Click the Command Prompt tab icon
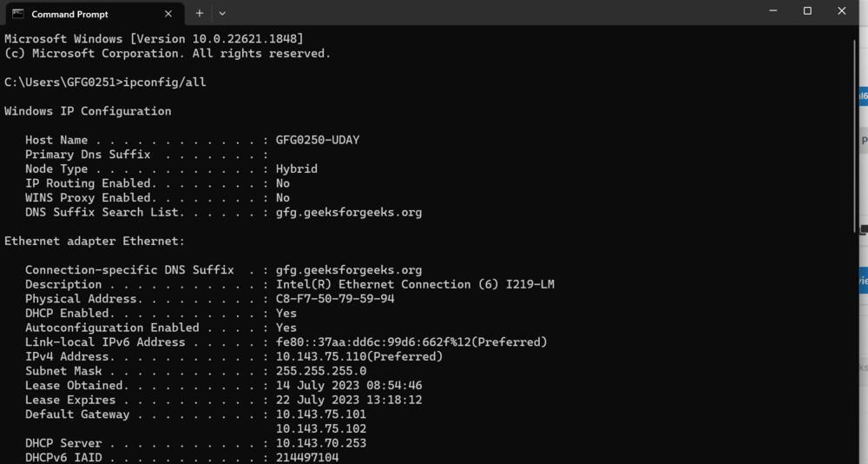 (17, 13)
